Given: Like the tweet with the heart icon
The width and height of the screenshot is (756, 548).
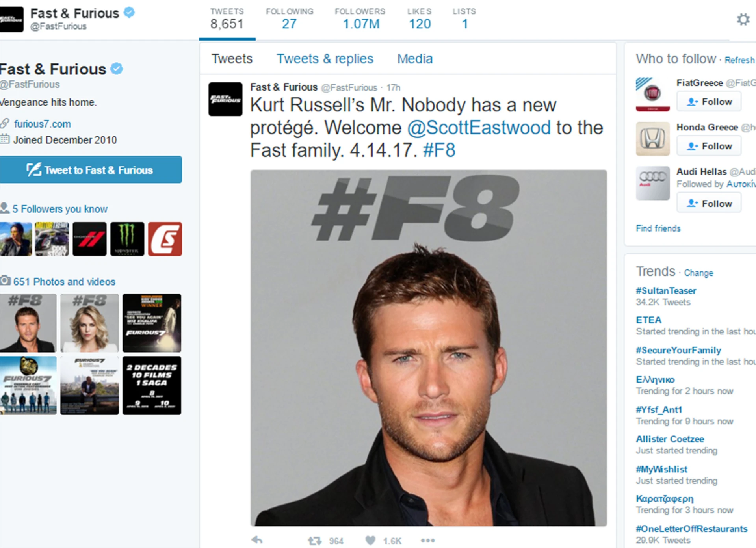Looking at the screenshot, I should pyautogui.click(x=370, y=541).
